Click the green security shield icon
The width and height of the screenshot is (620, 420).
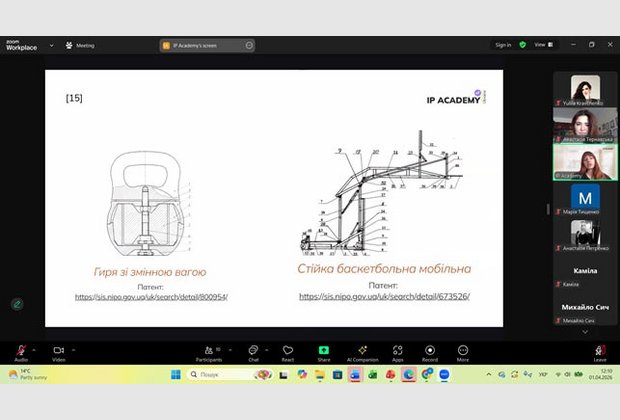523,45
